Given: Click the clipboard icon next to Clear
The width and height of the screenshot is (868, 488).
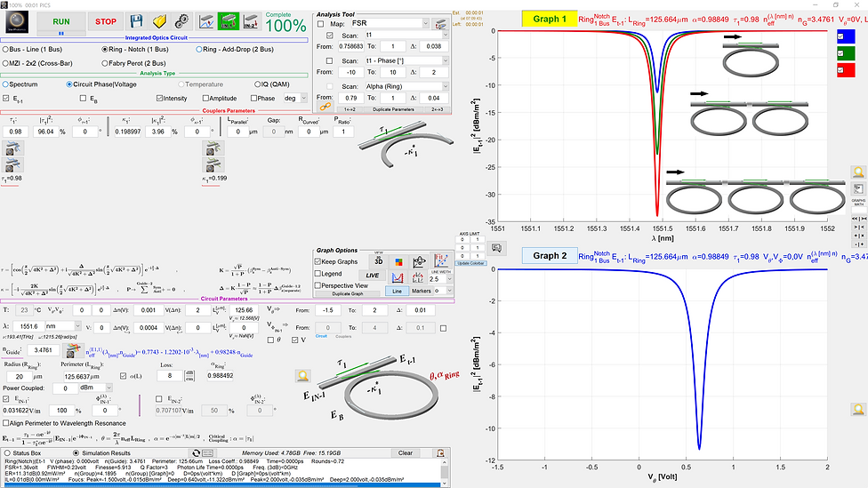Looking at the screenshot, I should click(x=440, y=453).
